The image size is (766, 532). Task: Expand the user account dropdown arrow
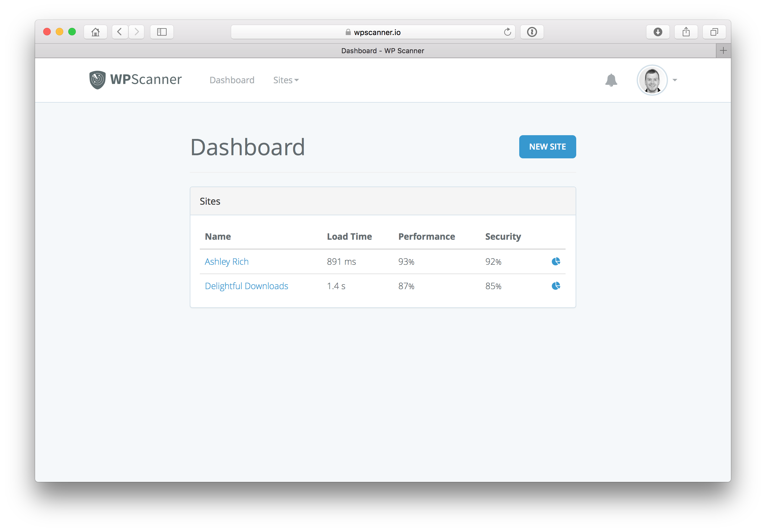click(675, 80)
